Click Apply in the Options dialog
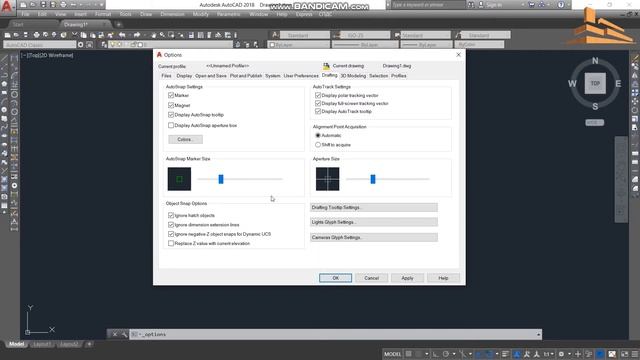This screenshot has width=640, height=360. point(407,278)
